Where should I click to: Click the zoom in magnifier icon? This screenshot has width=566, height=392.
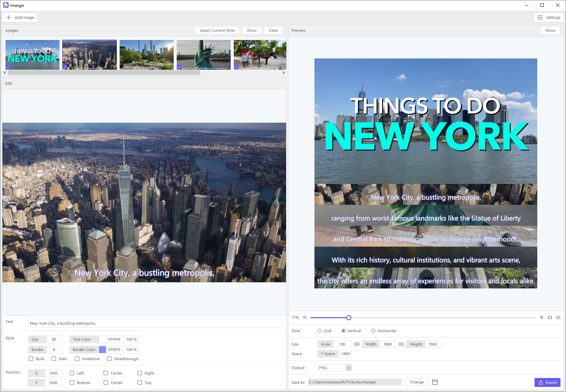tap(542, 317)
